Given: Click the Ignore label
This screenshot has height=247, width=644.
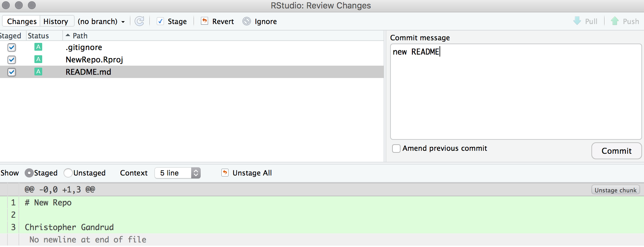Looking at the screenshot, I should pos(266,21).
